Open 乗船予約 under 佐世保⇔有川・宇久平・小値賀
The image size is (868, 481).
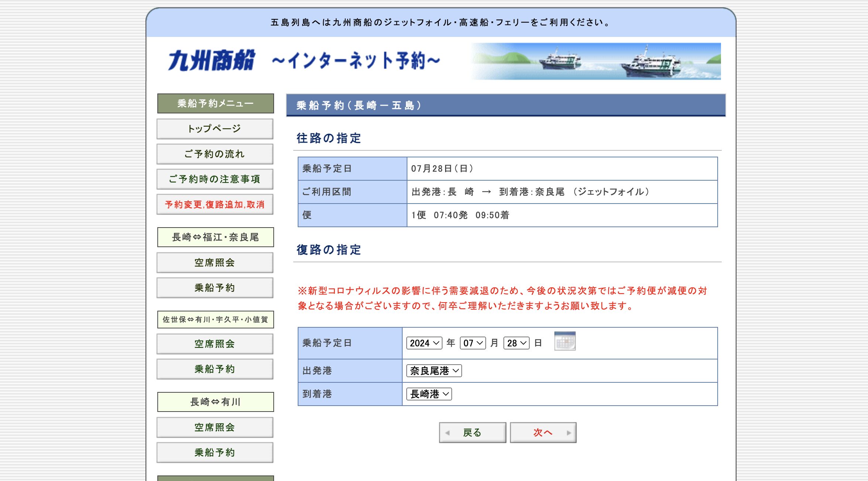[215, 369]
